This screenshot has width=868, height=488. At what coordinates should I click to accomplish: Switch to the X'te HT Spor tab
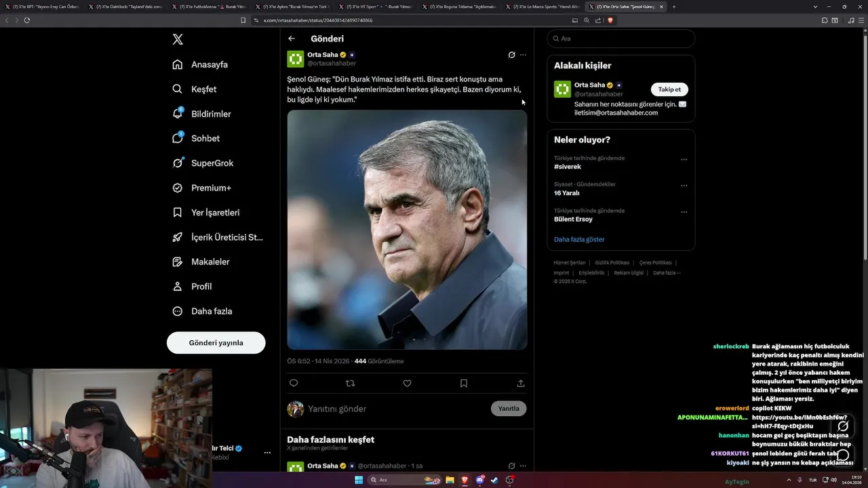click(x=376, y=7)
